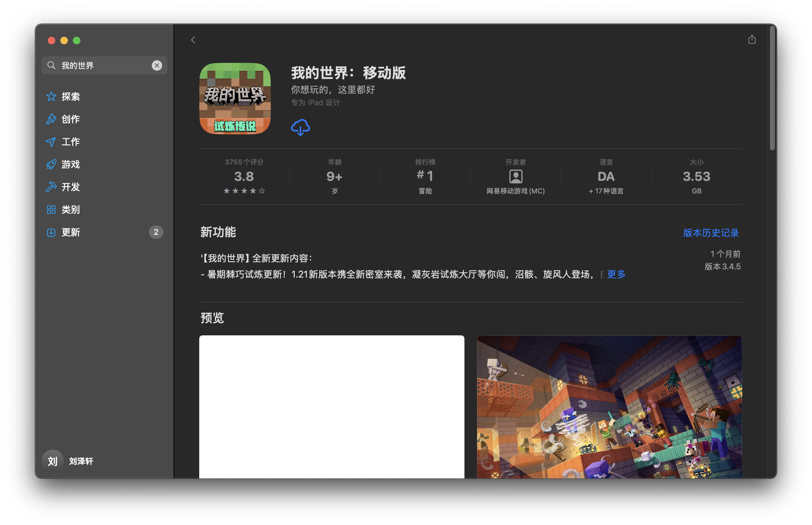Download Minecraft with the cloud icon
Image resolution: width=812 pixels, height=525 pixels.
pyautogui.click(x=300, y=128)
